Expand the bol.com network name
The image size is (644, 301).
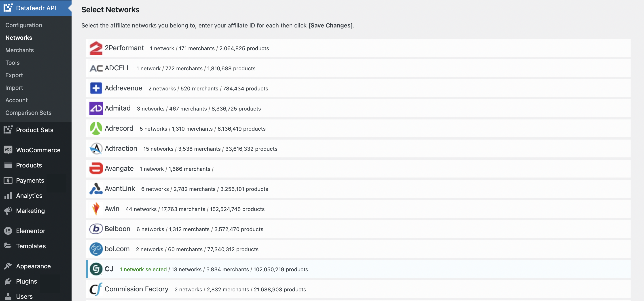click(117, 249)
